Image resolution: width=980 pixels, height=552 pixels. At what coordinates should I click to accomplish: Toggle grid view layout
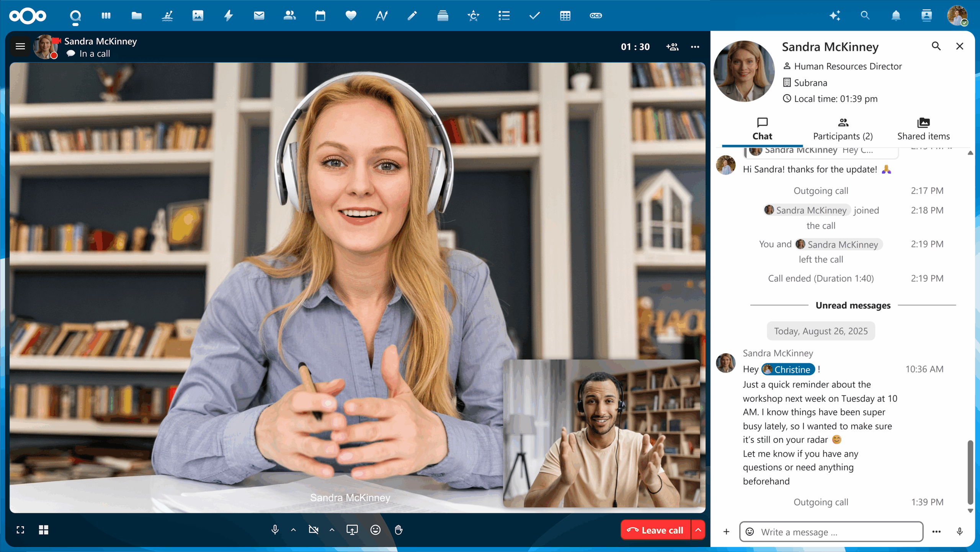[44, 530]
